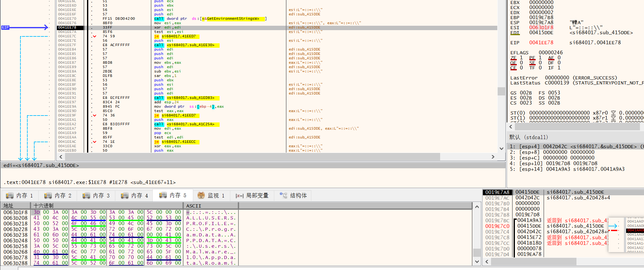
Task: Select the LastStatus C0000139 line
Action: (x=577, y=83)
